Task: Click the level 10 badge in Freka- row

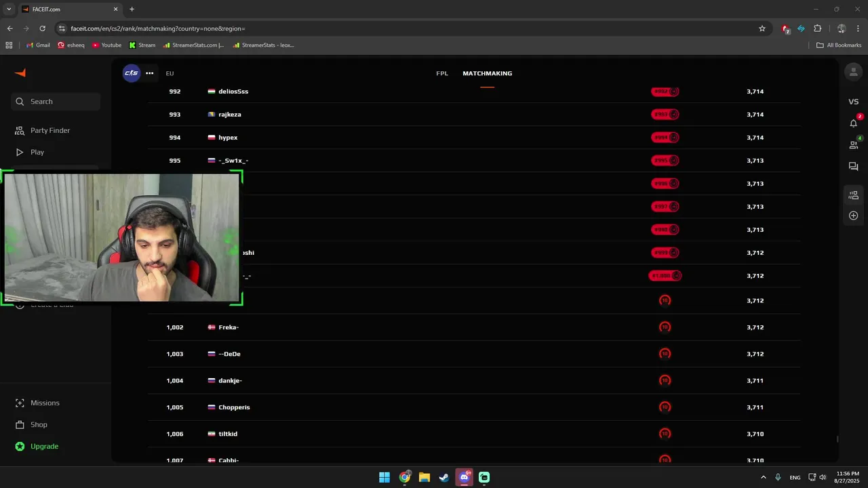Action: click(x=665, y=327)
